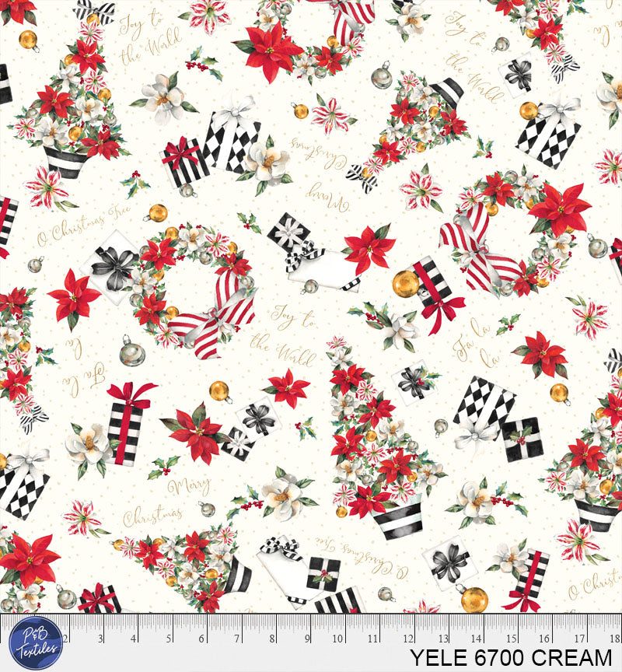
Task: Select the ruler number 12
Action: click(407, 639)
